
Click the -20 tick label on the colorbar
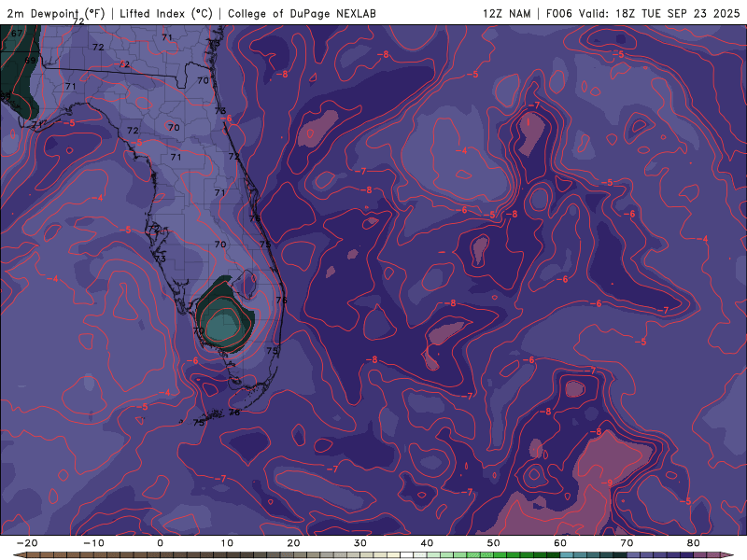coord(27,543)
